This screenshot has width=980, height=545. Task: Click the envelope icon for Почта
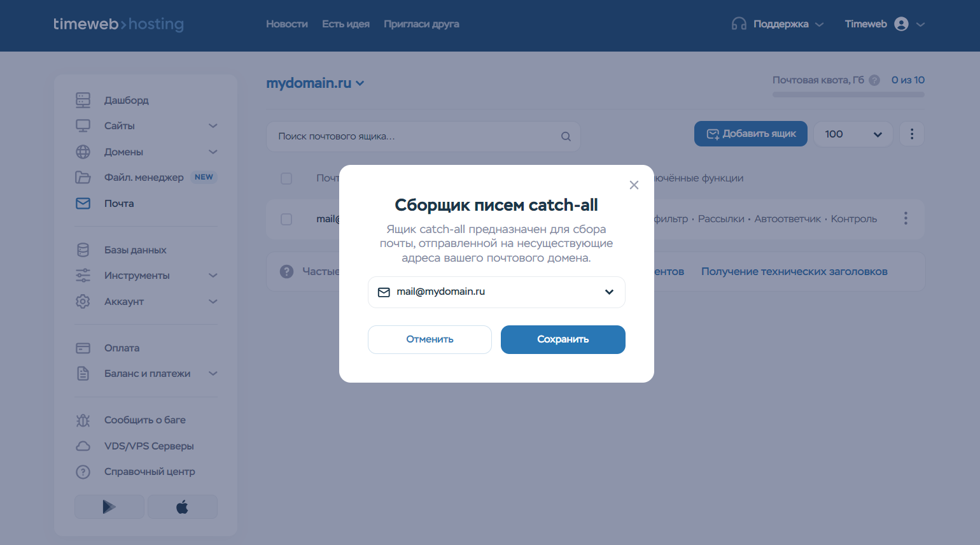pyautogui.click(x=83, y=203)
